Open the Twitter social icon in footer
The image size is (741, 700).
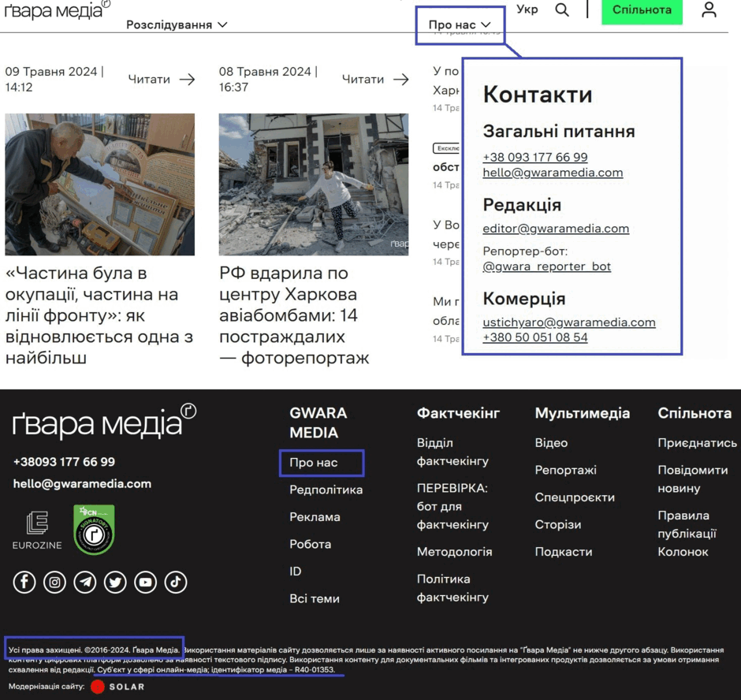coord(115,582)
